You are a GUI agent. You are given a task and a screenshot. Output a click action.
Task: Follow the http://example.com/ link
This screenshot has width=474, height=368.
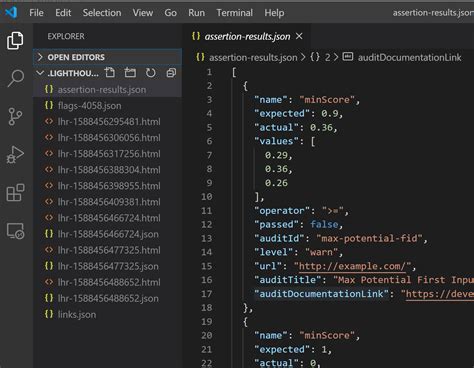352,266
